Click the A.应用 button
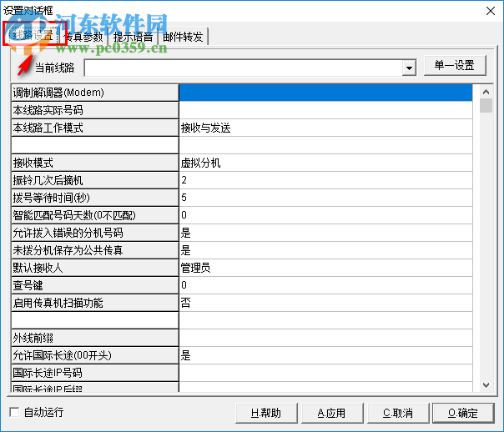This screenshot has height=432, width=504. click(332, 413)
